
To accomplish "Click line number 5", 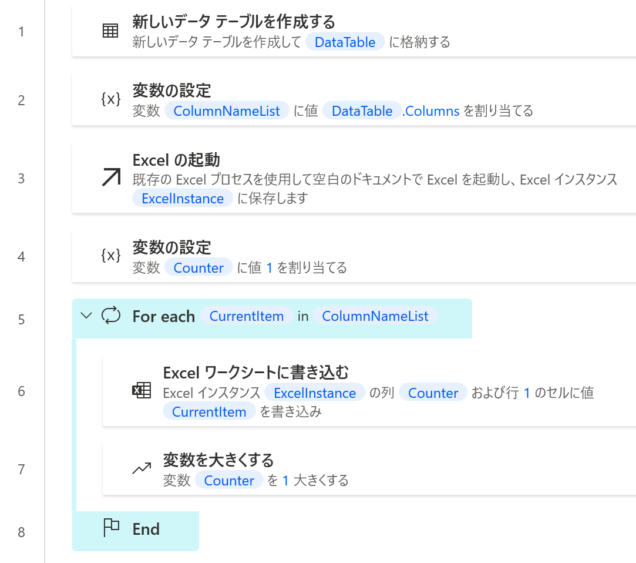I will [21, 319].
